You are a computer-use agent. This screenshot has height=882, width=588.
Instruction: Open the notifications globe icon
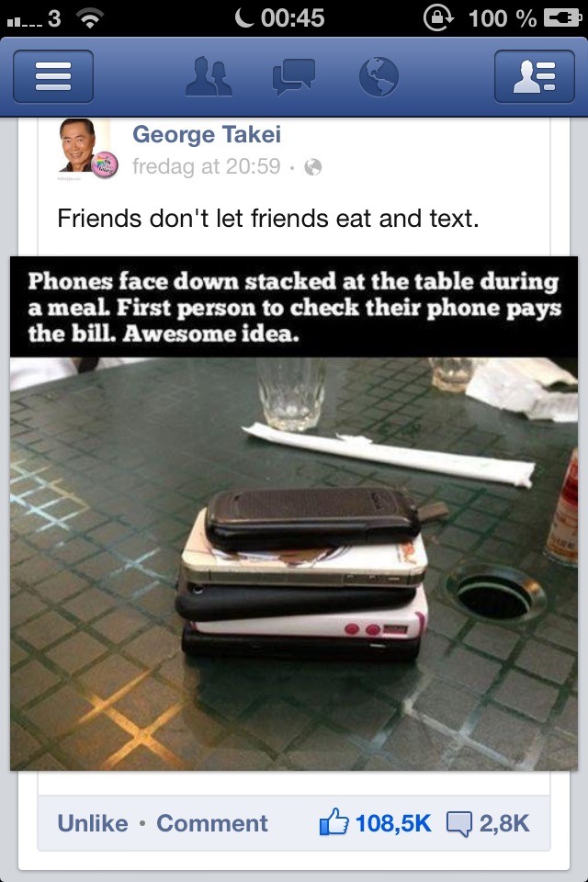(379, 76)
